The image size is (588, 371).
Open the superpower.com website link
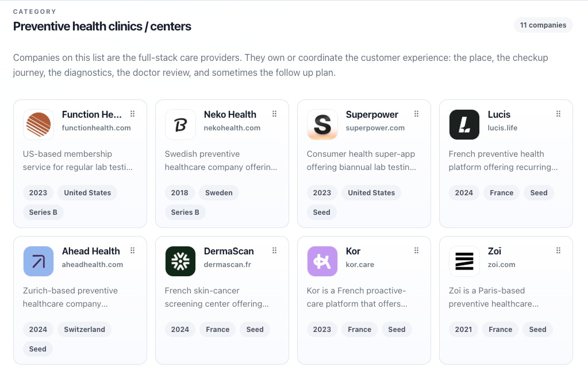coord(375,128)
